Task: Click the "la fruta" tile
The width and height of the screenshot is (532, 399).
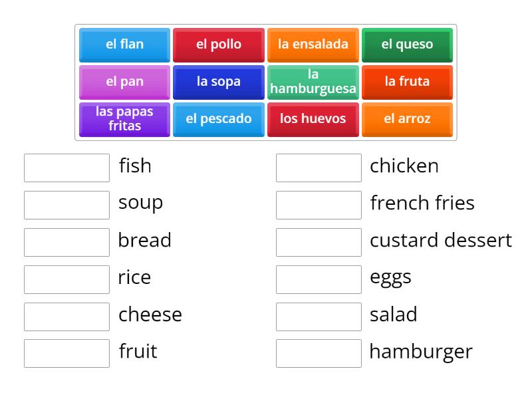Action: point(407,82)
